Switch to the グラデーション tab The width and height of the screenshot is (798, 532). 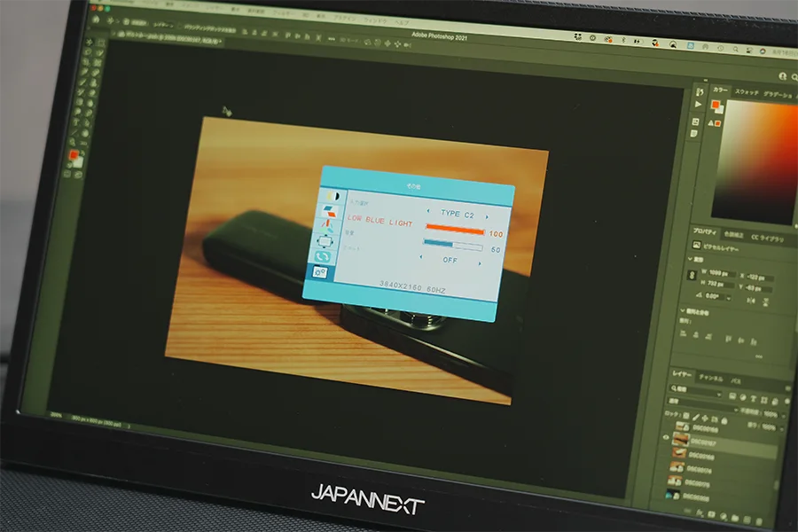click(x=778, y=95)
